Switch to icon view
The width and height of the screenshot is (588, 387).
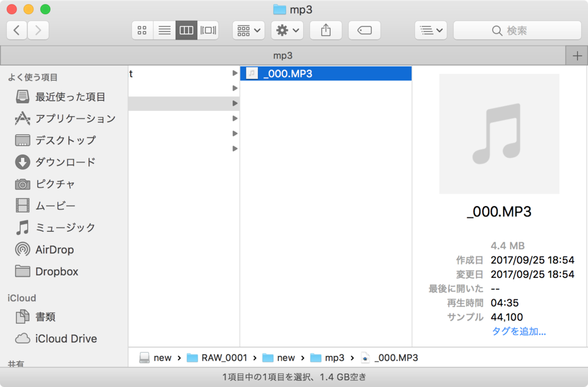[142, 30]
